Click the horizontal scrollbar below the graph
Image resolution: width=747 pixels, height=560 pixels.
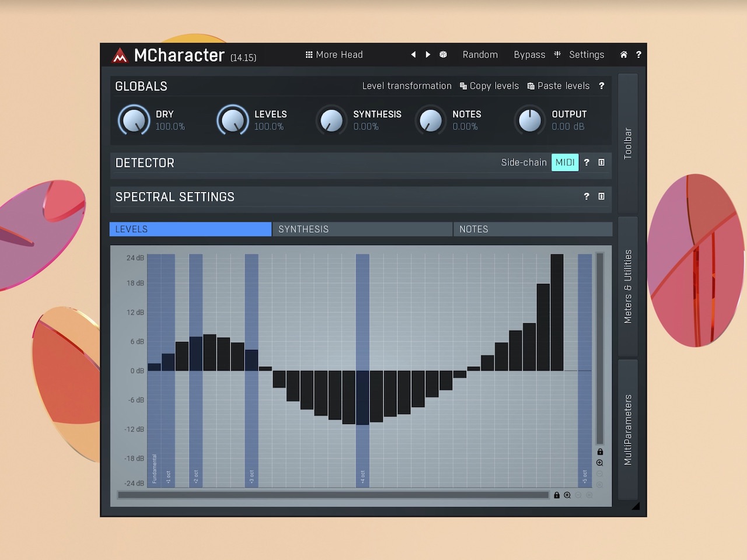333,495
